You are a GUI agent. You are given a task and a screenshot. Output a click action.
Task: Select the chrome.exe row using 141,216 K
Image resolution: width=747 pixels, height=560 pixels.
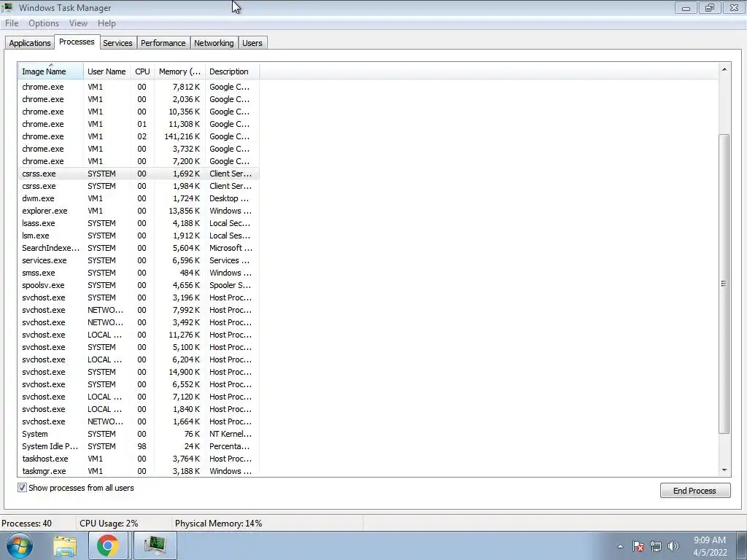tap(139, 136)
